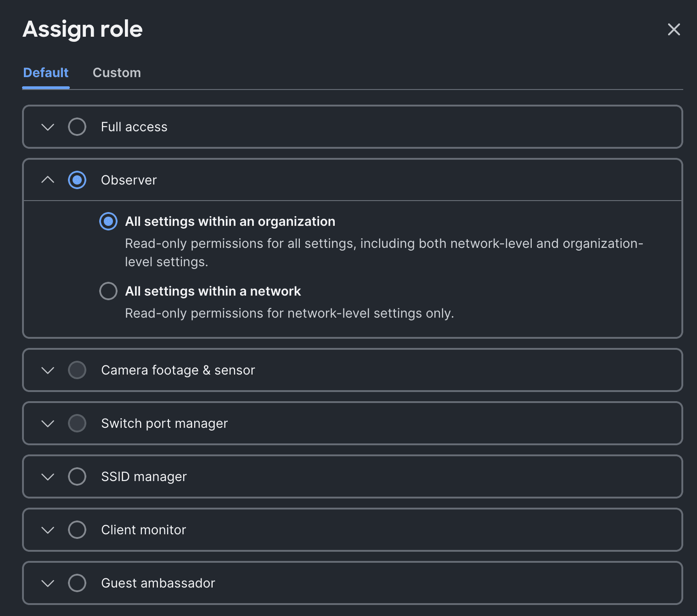
Task: Select the Switch port manager radio button
Action: 77,423
